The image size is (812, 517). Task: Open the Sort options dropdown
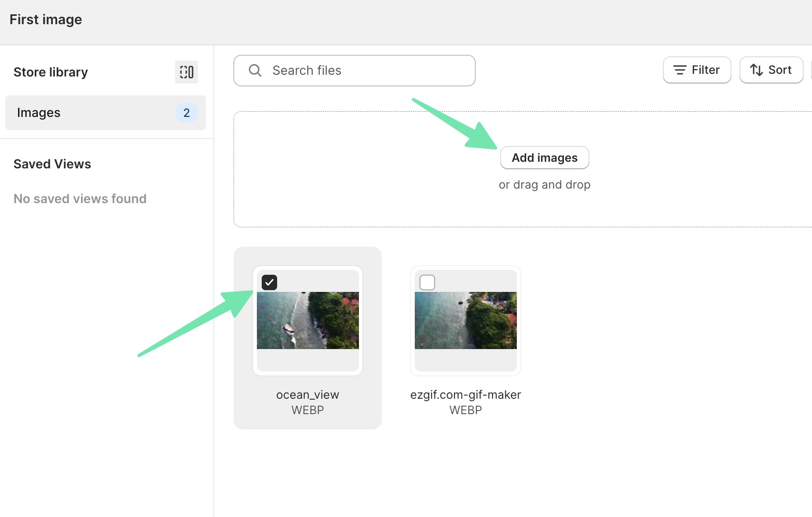pos(771,69)
